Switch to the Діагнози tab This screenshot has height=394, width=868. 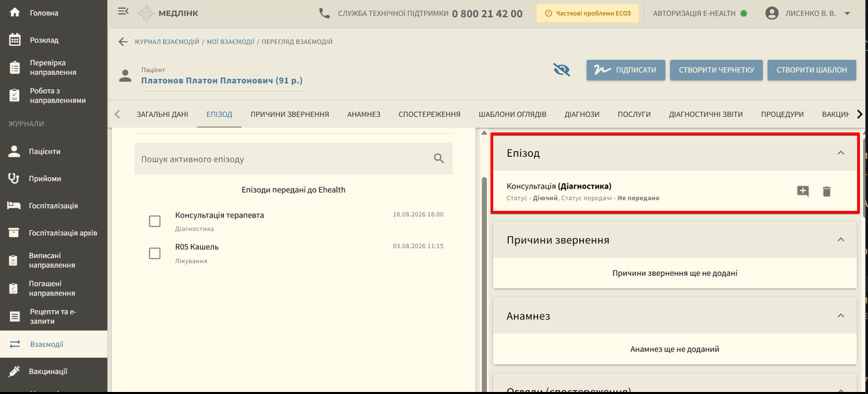(x=582, y=114)
